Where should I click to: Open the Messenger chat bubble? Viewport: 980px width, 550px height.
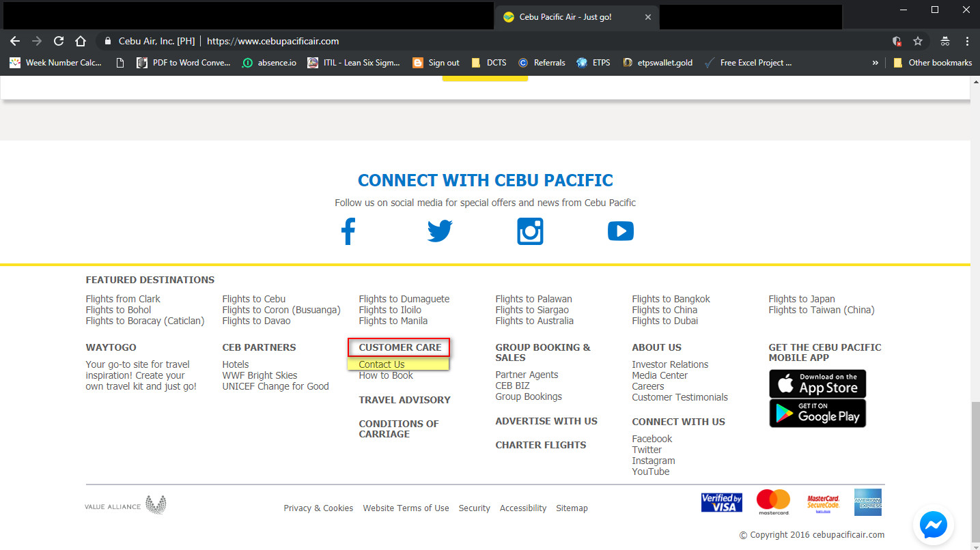tap(933, 524)
